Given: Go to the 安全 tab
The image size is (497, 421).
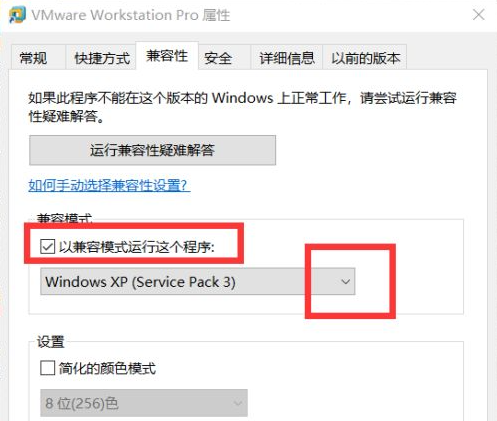Looking at the screenshot, I should point(218,58).
